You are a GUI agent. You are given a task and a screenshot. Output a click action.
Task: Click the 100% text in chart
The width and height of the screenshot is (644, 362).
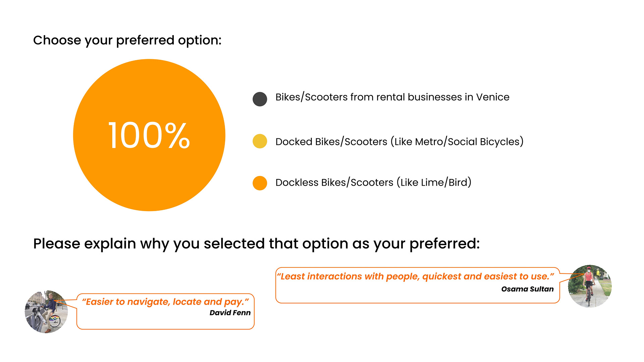(149, 135)
